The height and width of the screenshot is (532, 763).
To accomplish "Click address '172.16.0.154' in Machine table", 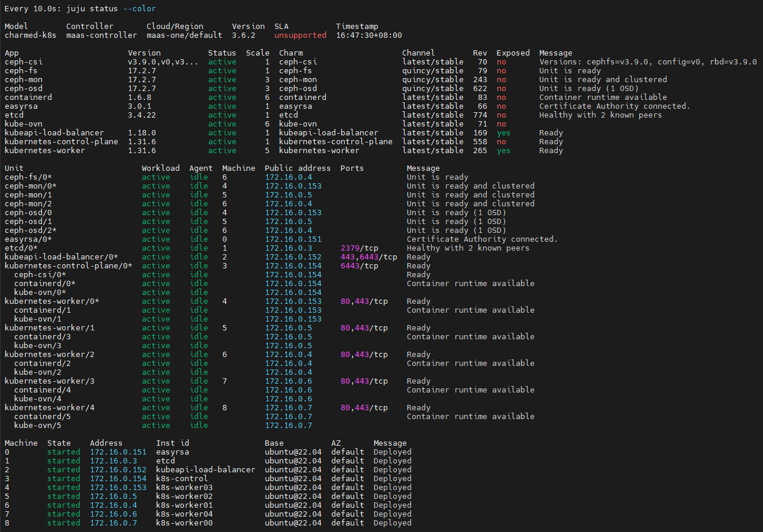I will coord(118,479).
